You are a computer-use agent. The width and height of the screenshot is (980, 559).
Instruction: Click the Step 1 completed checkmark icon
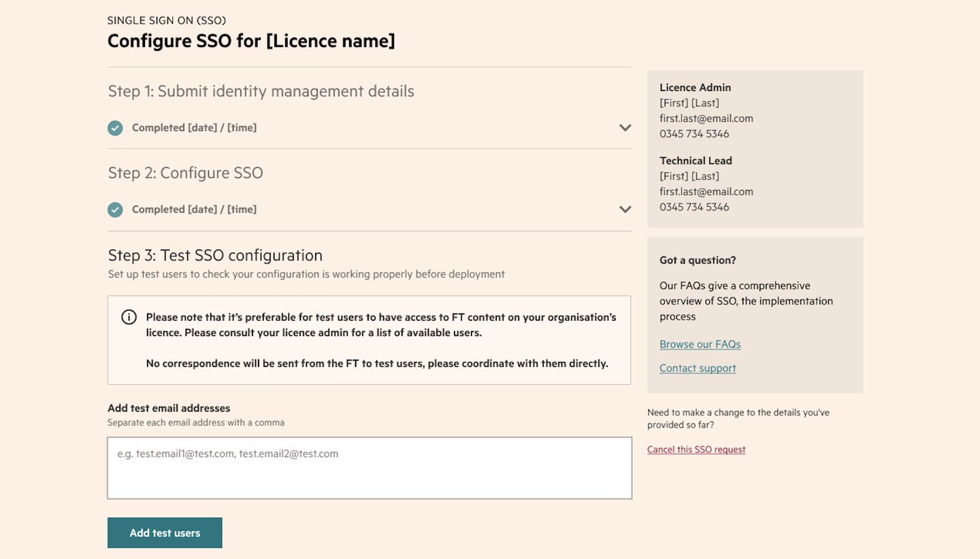(x=115, y=128)
